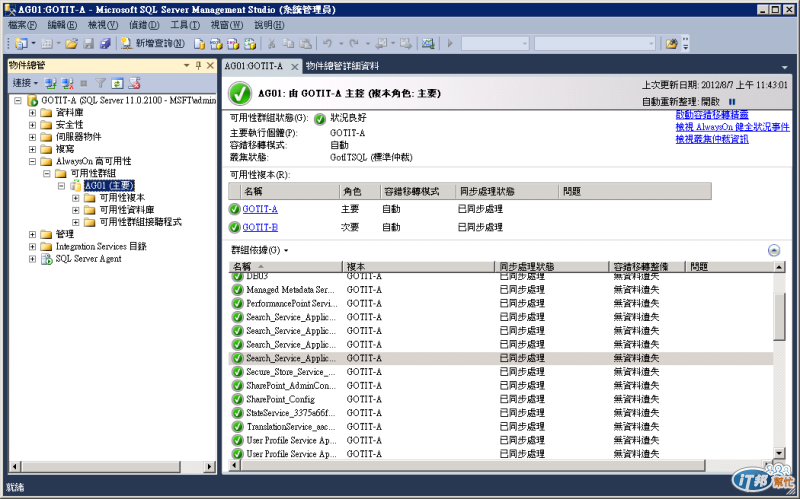Expand the 安全性 tree node
The image size is (800, 499).
pos(32,125)
